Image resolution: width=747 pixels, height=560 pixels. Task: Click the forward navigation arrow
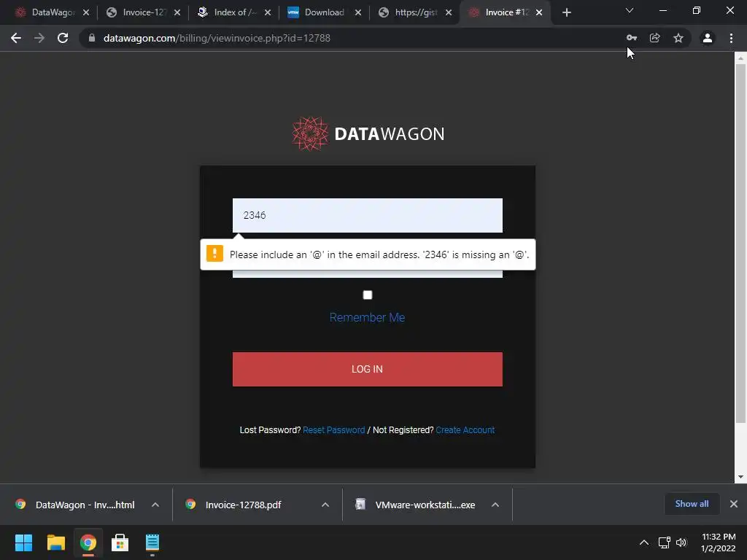coord(39,38)
